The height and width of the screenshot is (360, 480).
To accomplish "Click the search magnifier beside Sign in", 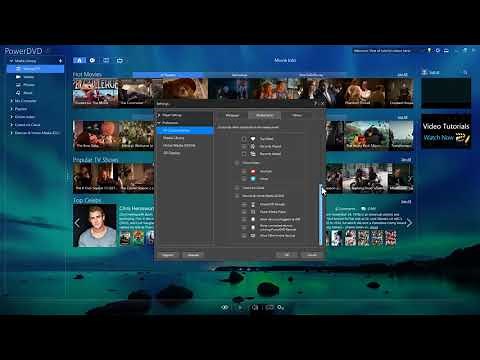I will coord(465,72).
